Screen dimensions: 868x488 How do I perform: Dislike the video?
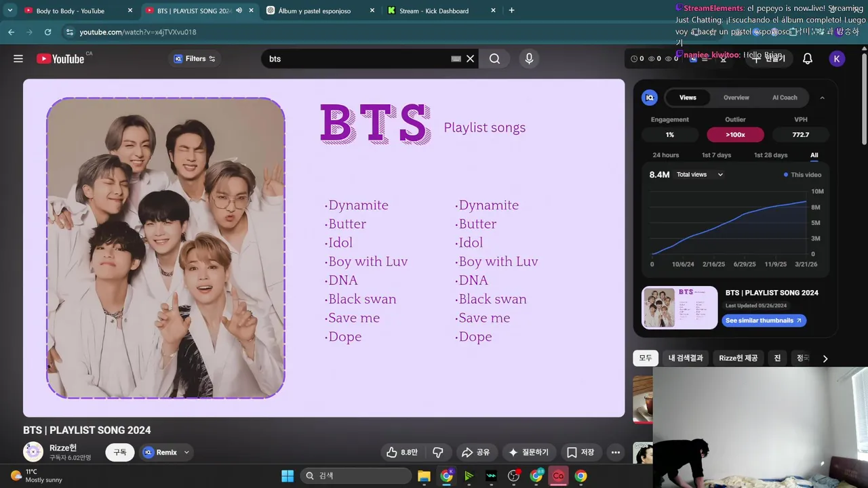click(x=438, y=452)
